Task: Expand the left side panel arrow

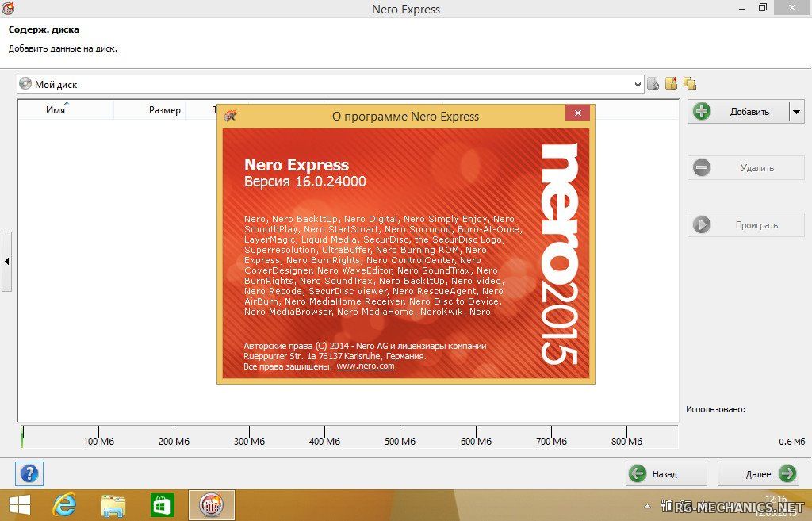Action: 6,262
